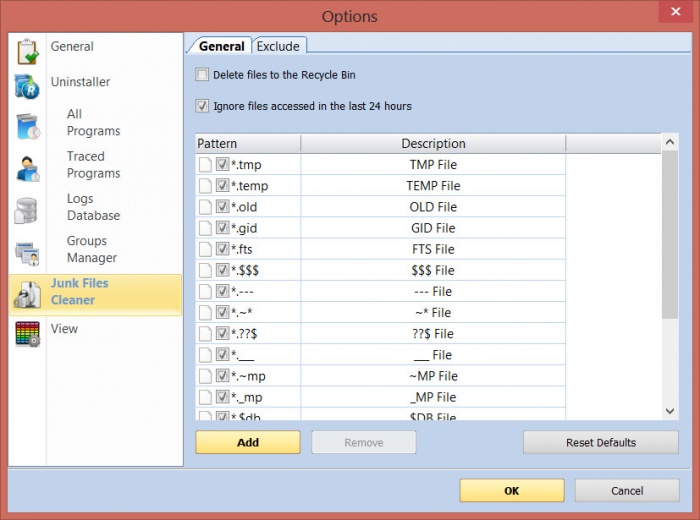Select the Traced Programs icon
The width and height of the screenshot is (700, 520).
pos(27,168)
